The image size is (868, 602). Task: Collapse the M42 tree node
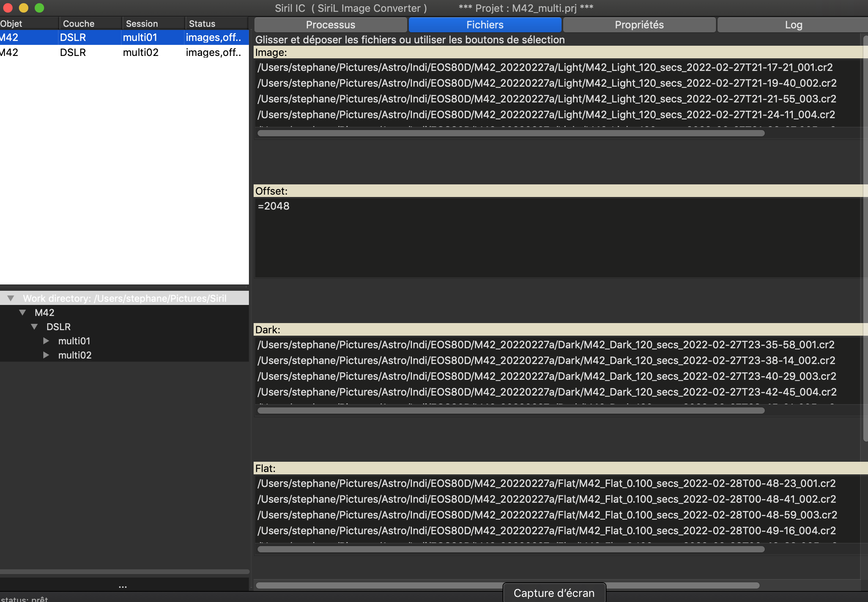23,312
